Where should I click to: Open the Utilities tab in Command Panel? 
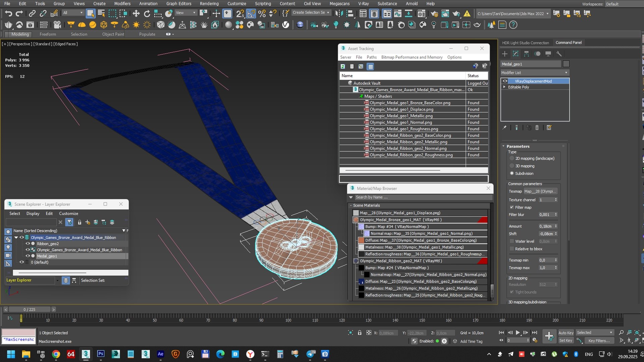[x=559, y=54]
